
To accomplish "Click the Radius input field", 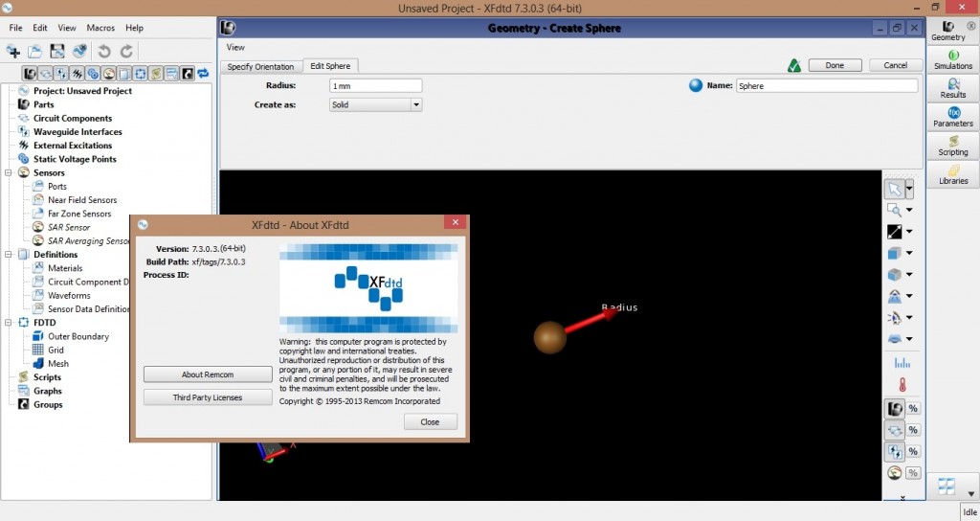I will (x=375, y=85).
